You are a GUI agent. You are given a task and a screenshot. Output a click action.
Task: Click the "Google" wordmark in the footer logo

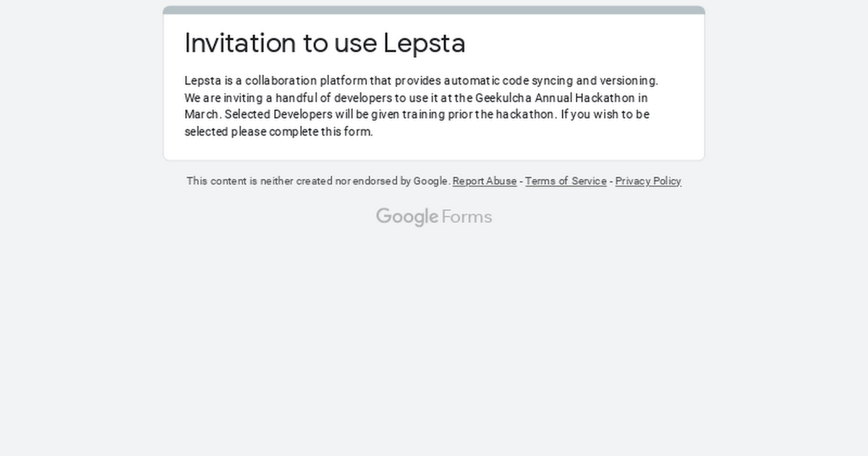[407, 216]
